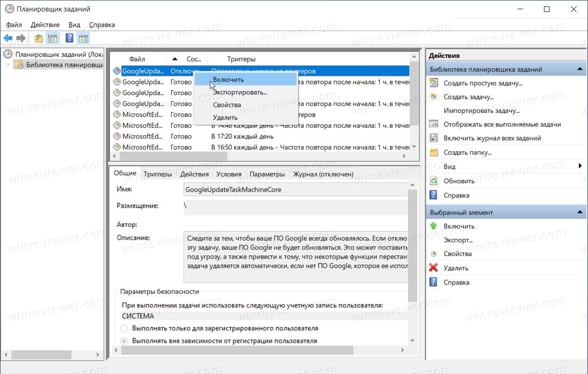Choose Включить in the context menu
Screen dimensions: 588x374
tap(246, 79)
